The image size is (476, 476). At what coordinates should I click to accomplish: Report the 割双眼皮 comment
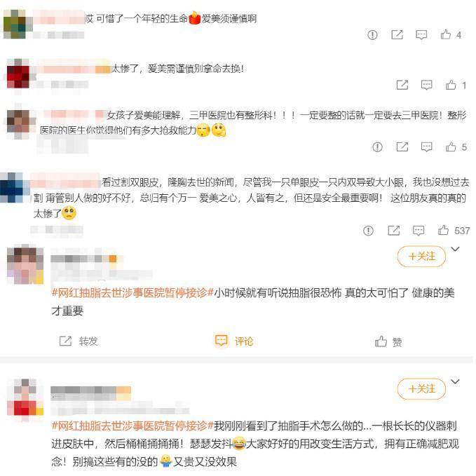click(368, 231)
